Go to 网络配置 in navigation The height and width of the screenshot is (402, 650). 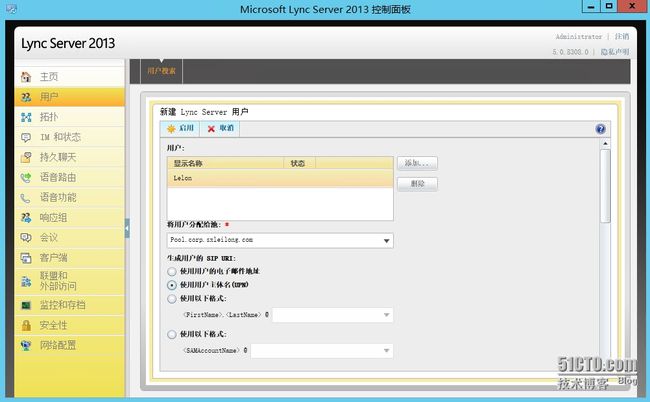(58, 345)
